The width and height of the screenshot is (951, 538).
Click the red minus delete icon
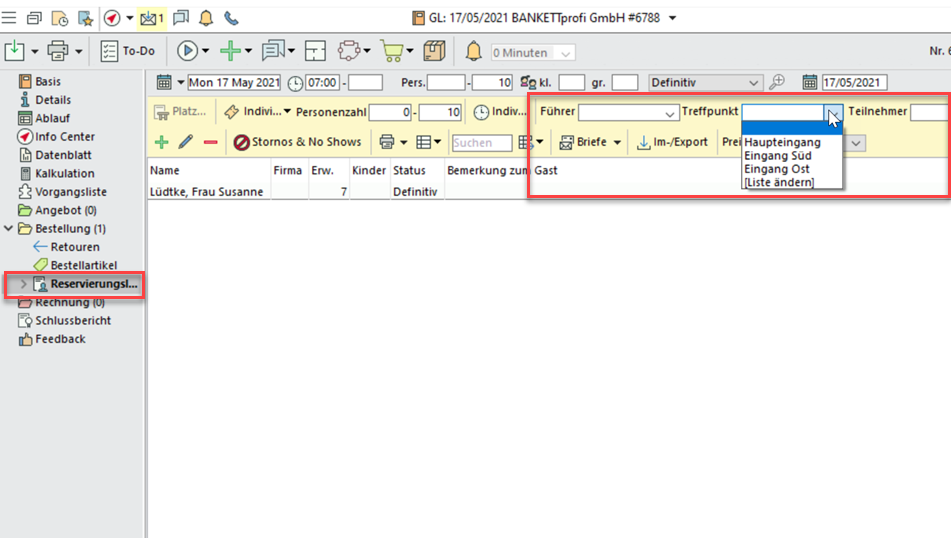210,143
